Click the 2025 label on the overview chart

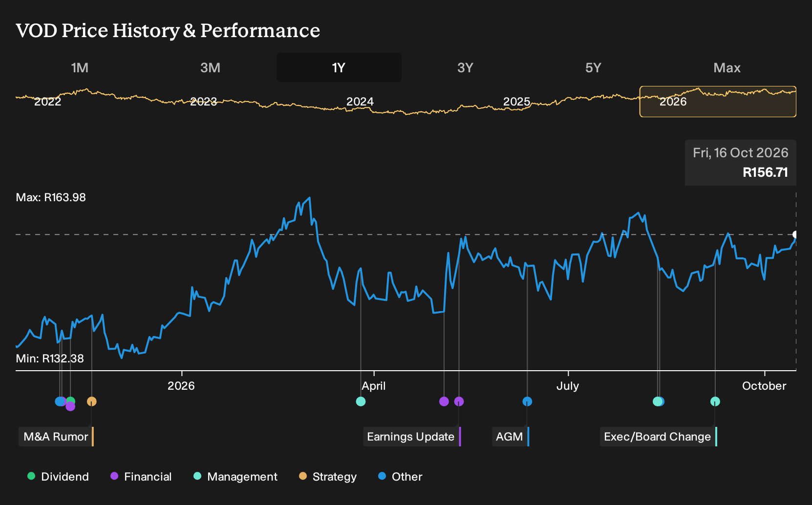click(516, 102)
